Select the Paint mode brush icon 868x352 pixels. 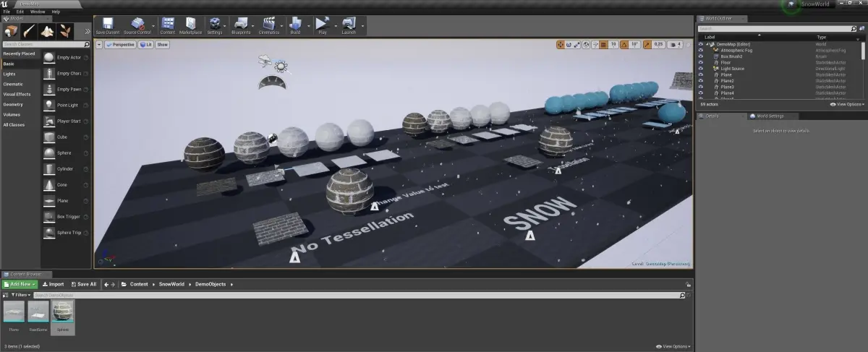pos(29,31)
